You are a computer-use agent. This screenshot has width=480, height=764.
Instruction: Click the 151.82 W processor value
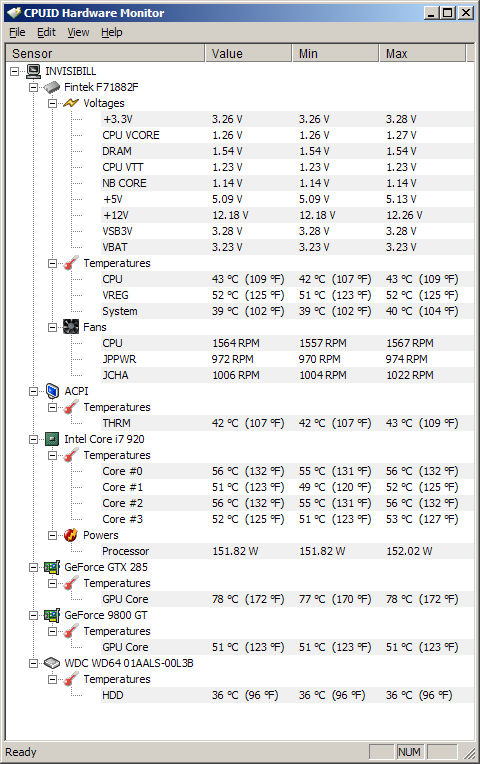coord(235,551)
